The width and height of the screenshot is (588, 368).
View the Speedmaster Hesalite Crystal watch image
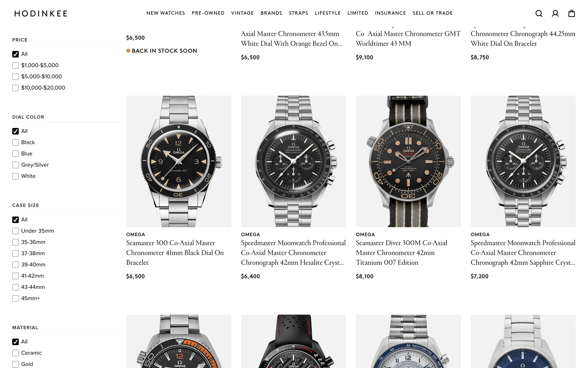click(x=293, y=161)
